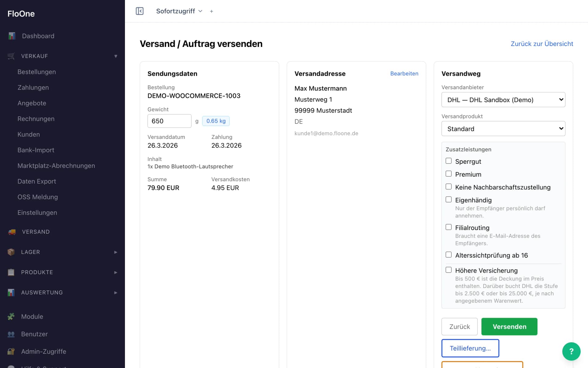Click the Auswertung bar chart icon
This screenshot has width=588, height=368.
(x=11, y=293)
